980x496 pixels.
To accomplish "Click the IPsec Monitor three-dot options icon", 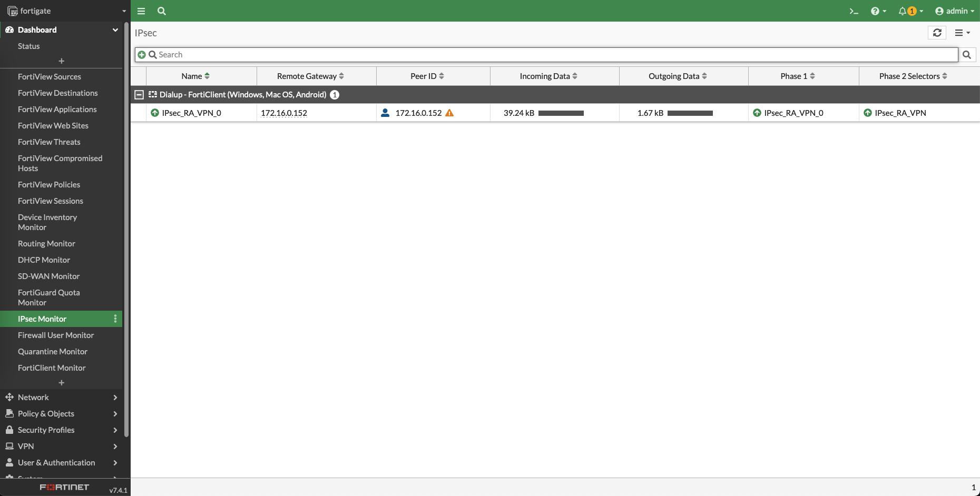I will click(x=115, y=319).
